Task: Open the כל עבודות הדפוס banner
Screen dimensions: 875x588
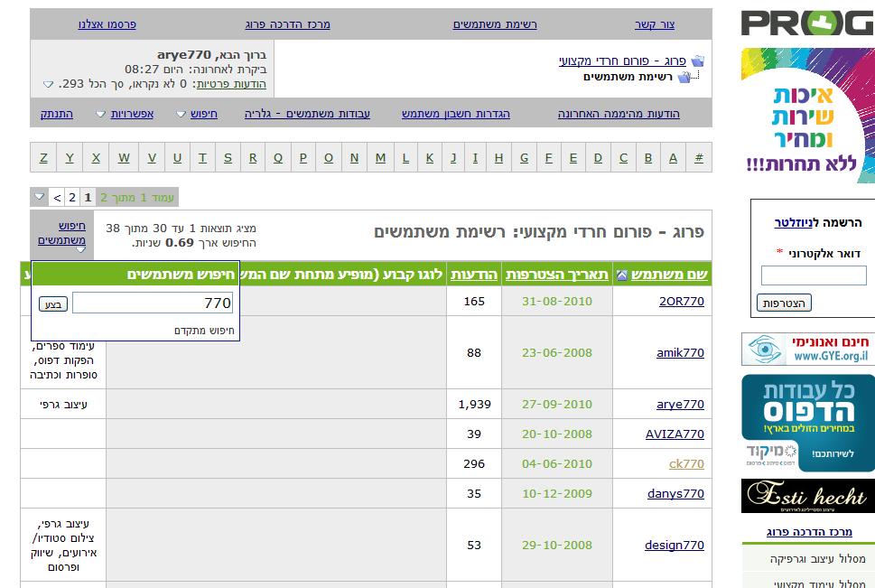Action: [x=808, y=423]
